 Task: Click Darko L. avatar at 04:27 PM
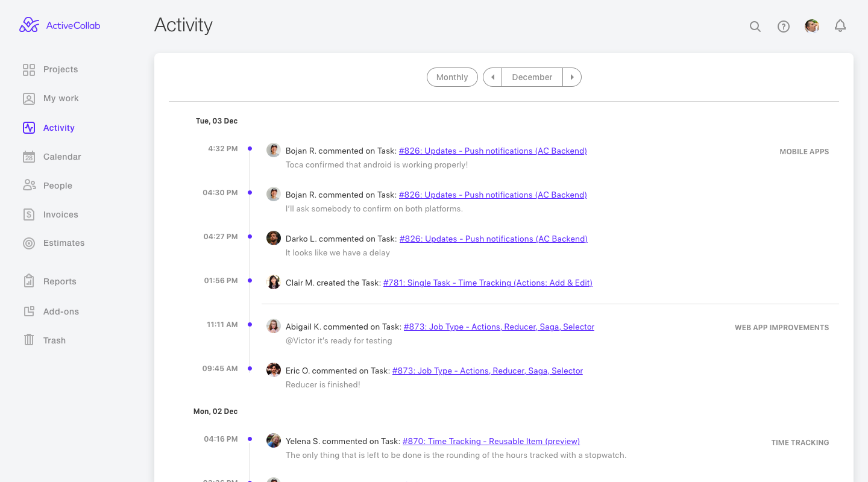pyautogui.click(x=274, y=238)
